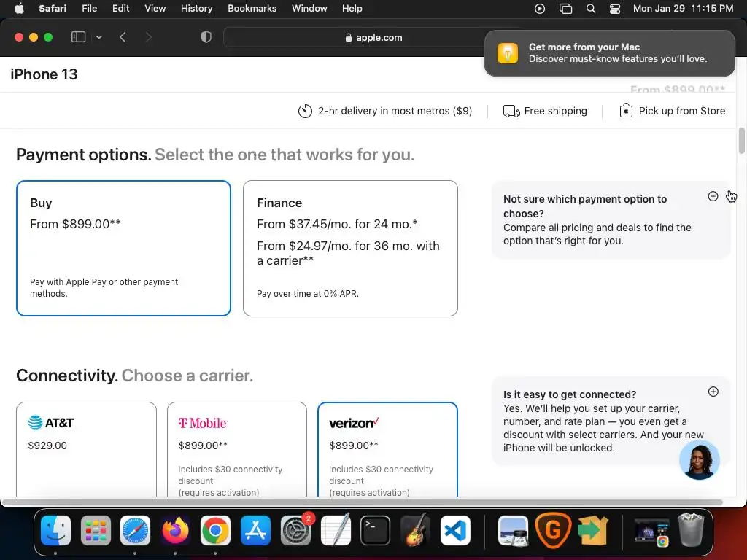
Task: Open Control Center icon in menu bar
Action: click(615, 9)
